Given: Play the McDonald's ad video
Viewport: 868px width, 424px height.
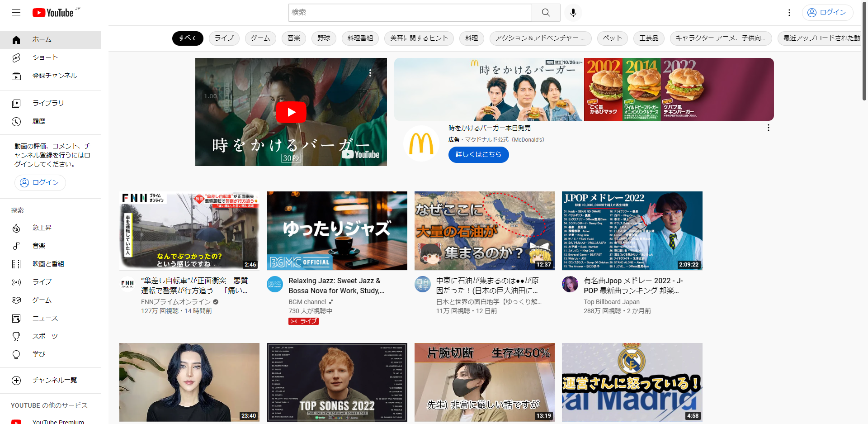Looking at the screenshot, I should [291, 112].
